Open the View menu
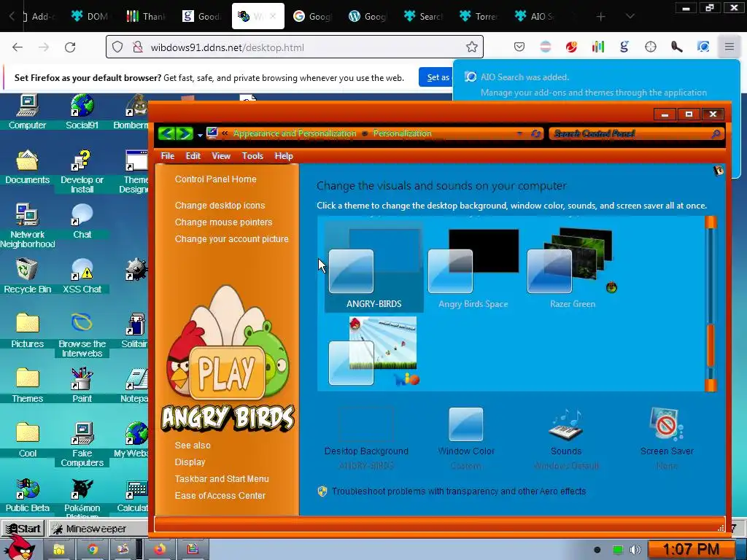Screen dimensions: 747x560 tap(221, 156)
